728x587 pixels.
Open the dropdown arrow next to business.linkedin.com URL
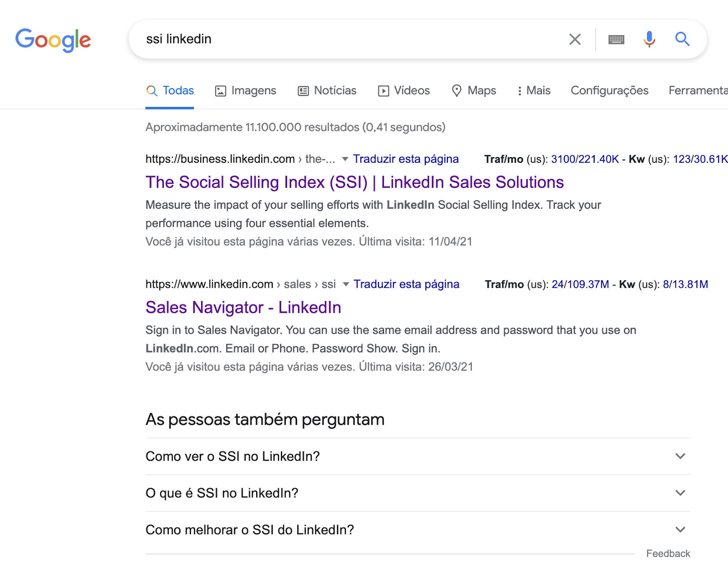click(x=345, y=159)
